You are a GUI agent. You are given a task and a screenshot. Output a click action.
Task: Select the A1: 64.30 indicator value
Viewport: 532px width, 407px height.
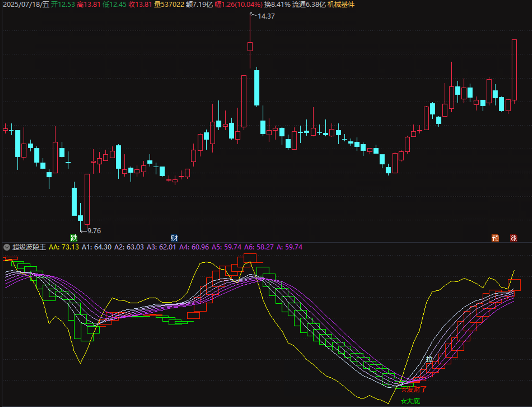tap(96, 247)
